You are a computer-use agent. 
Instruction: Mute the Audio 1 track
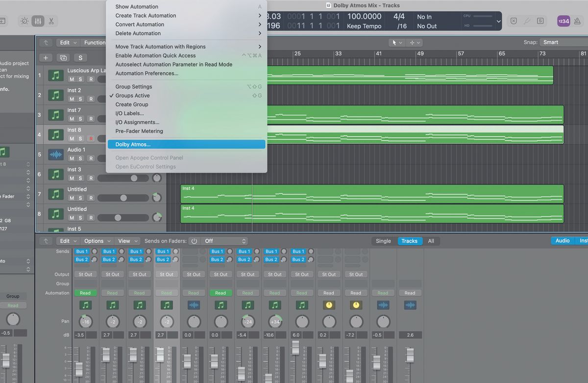point(72,158)
